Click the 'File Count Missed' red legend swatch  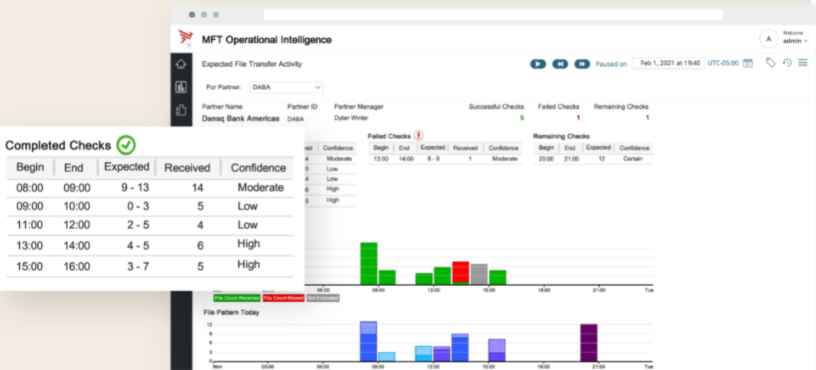point(283,298)
